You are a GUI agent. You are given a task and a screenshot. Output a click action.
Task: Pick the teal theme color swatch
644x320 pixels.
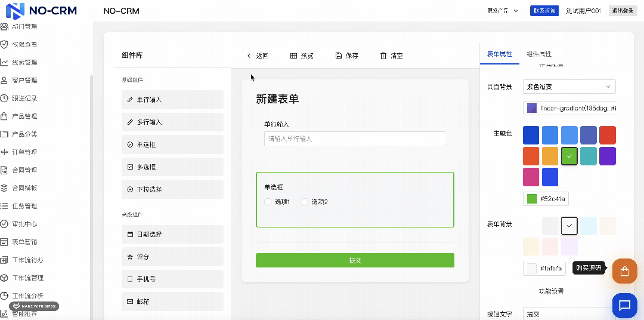pyautogui.click(x=589, y=156)
